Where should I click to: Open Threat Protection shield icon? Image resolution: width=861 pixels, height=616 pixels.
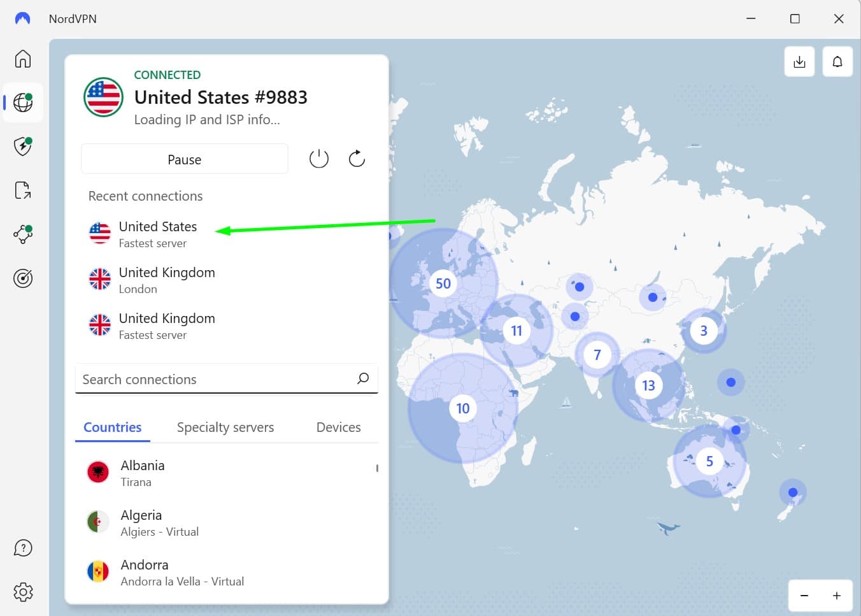coord(23,146)
